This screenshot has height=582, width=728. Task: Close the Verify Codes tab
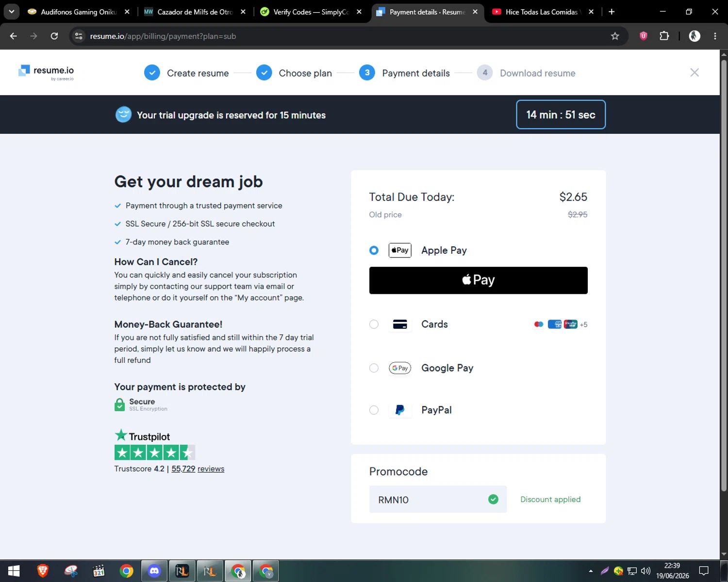(x=359, y=12)
